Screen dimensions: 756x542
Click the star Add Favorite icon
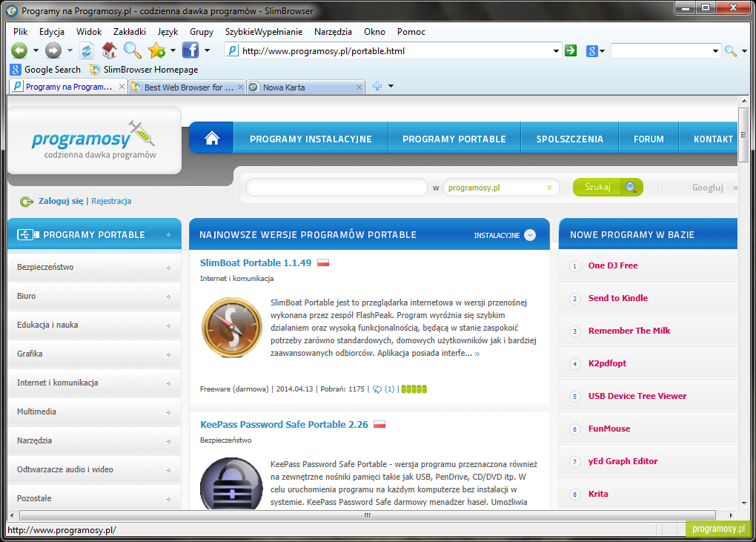click(156, 50)
